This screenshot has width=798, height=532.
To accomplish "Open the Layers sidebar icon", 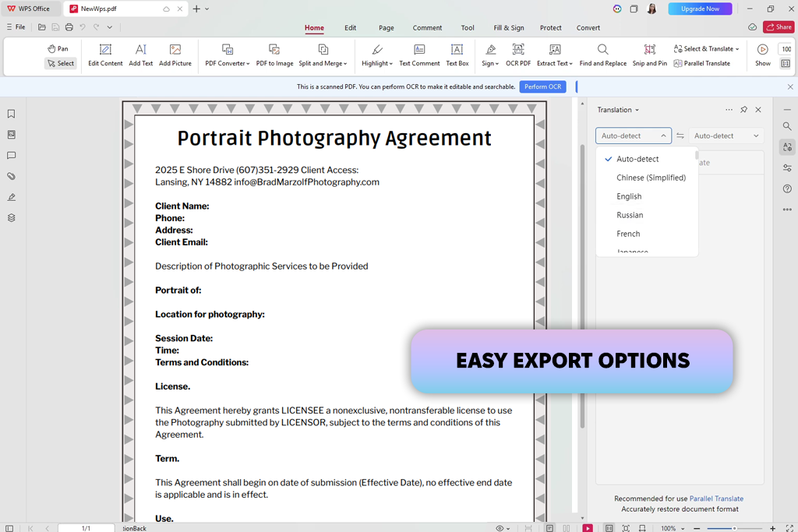I will (11, 217).
